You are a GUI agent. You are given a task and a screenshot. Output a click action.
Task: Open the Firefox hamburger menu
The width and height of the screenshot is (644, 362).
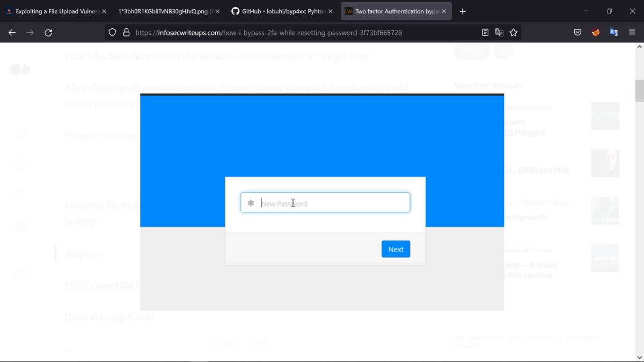[x=632, y=32]
